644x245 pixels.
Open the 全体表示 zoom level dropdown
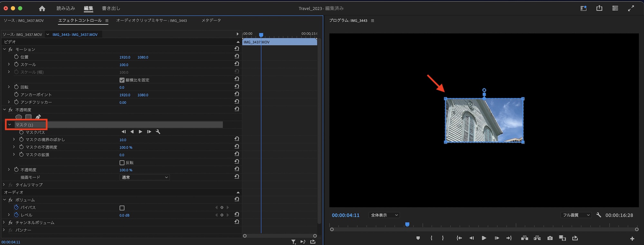click(x=384, y=215)
